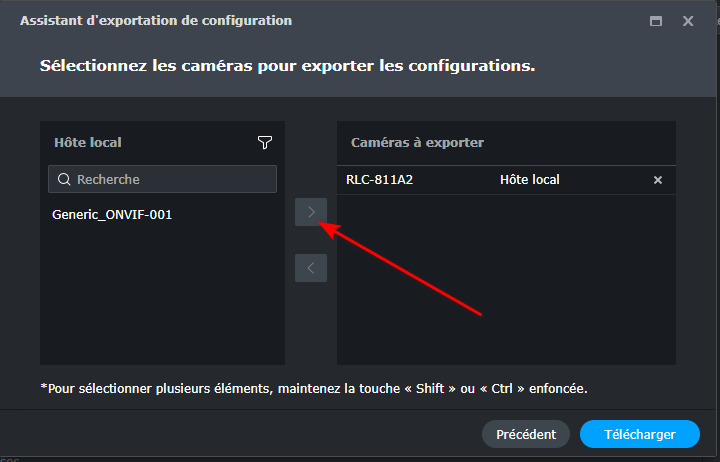
Task: Click the move-left arrow to remove camera
Action: pyautogui.click(x=311, y=268)
